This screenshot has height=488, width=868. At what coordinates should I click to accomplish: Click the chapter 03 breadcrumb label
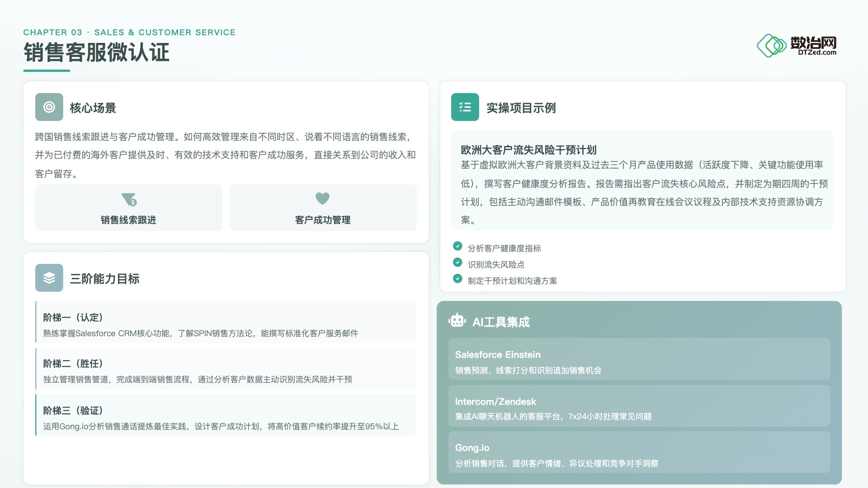point(129,33)
